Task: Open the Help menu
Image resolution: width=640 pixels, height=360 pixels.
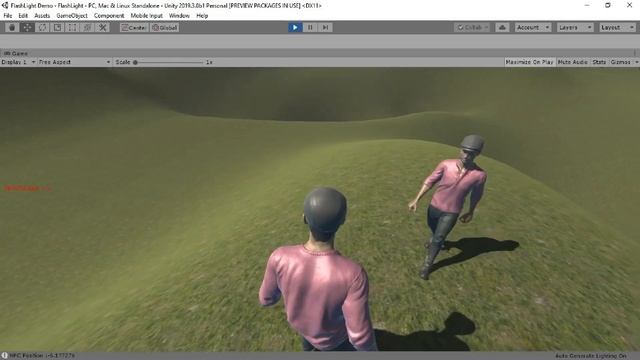Action: [202, 16]
